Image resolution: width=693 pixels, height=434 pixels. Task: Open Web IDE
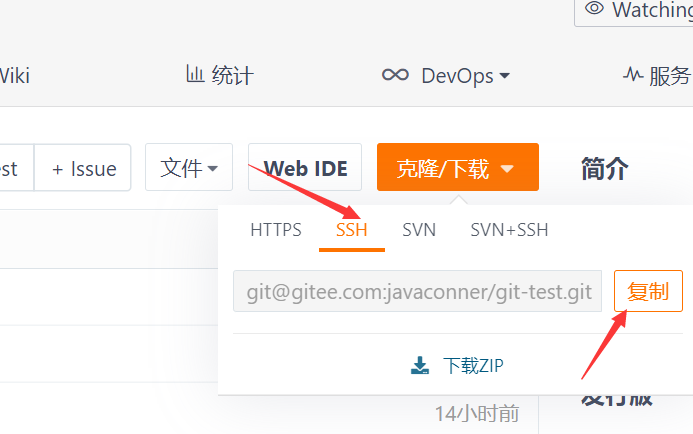point(305,168)
